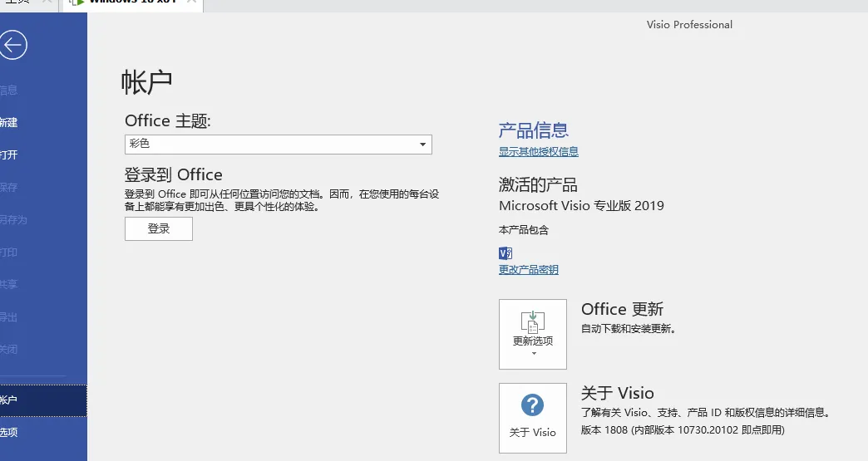Click the Microsoft Visio 专业版 2019 text
868x461 pixels.
(x=581, y=206)
